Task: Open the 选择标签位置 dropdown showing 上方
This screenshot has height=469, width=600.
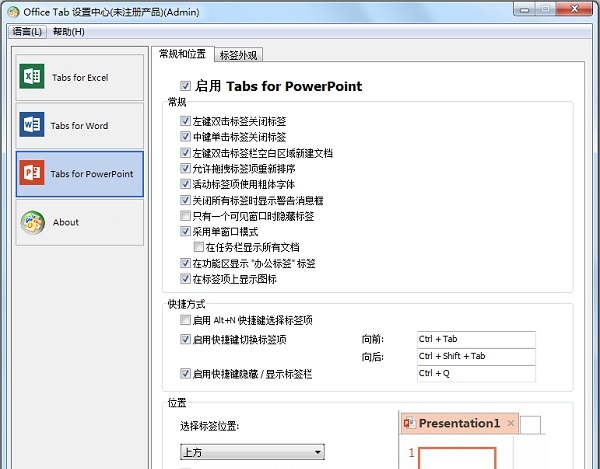Action: point(252,452)
